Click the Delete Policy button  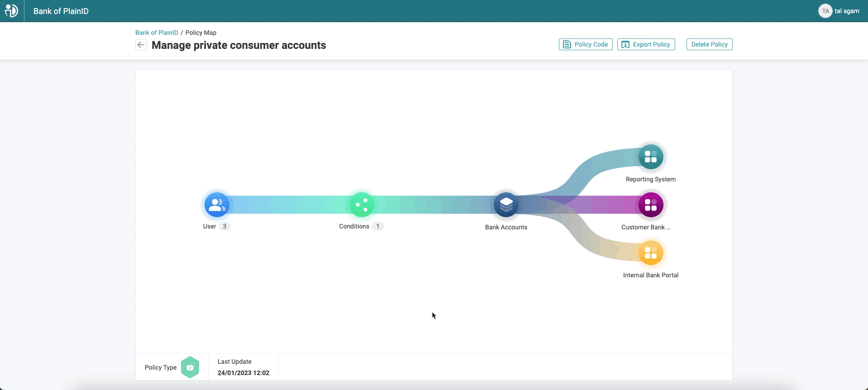(x=709, y=44)
